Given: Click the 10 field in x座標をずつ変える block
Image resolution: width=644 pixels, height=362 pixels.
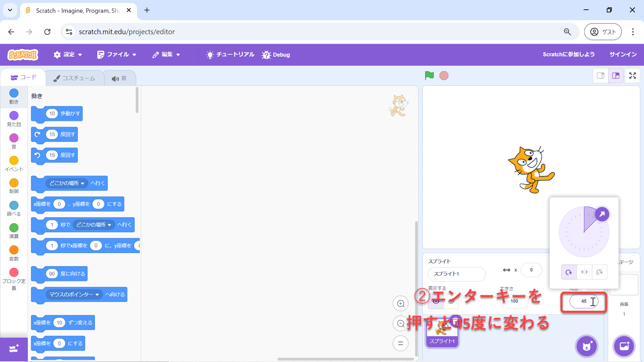Looking at the screenshot, I should click(59, 323).
